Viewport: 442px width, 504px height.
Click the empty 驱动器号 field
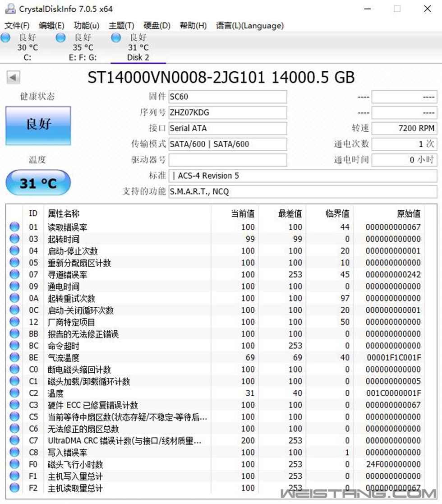pyautogui.click(x=228, y=160)
